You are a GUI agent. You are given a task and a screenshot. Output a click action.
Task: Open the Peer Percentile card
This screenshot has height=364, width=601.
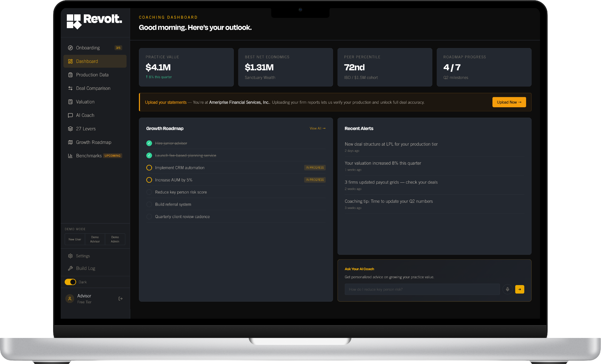385,67
